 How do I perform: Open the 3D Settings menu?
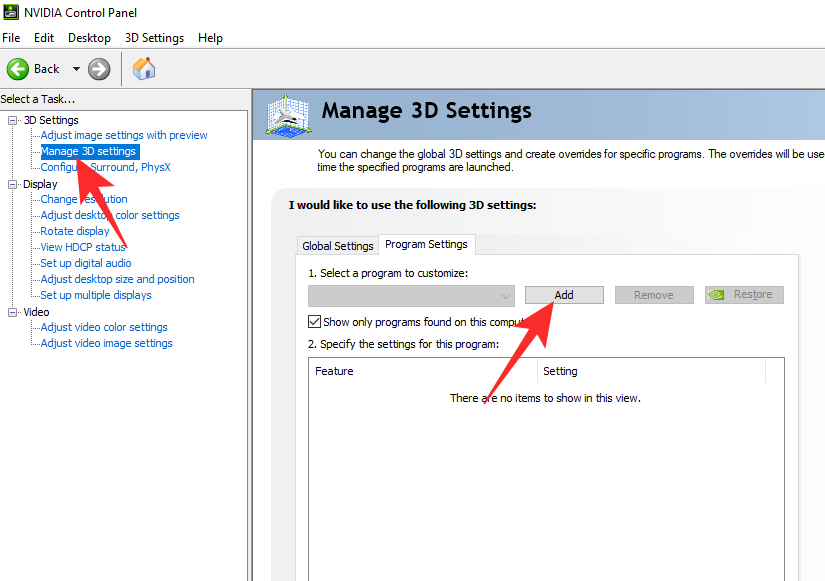tap(154, 38)
